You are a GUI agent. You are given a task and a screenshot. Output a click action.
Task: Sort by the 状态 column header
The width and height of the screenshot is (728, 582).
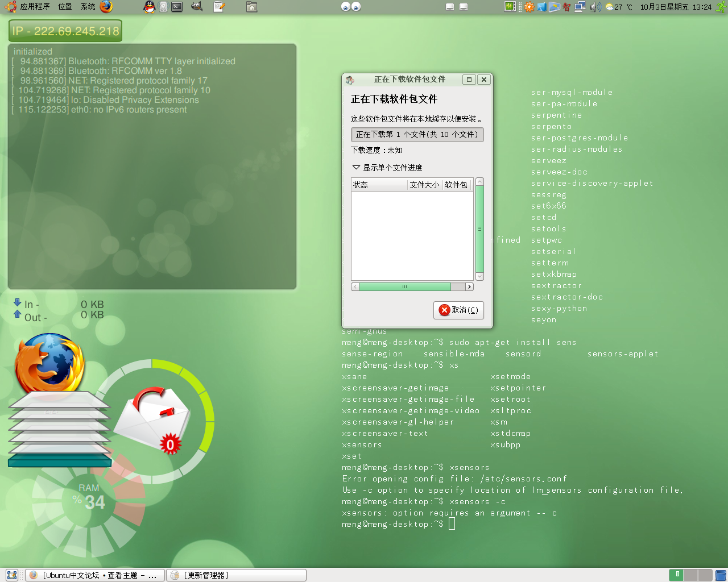point(379,185)
